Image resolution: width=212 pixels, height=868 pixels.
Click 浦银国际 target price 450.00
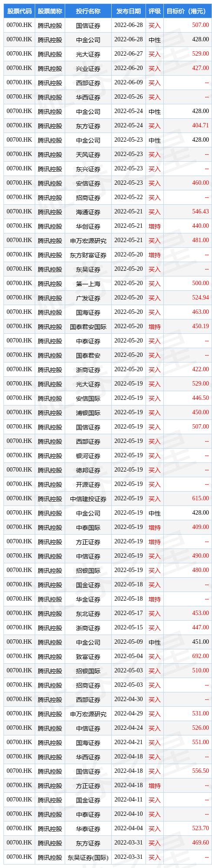click(x=200, y=412)
